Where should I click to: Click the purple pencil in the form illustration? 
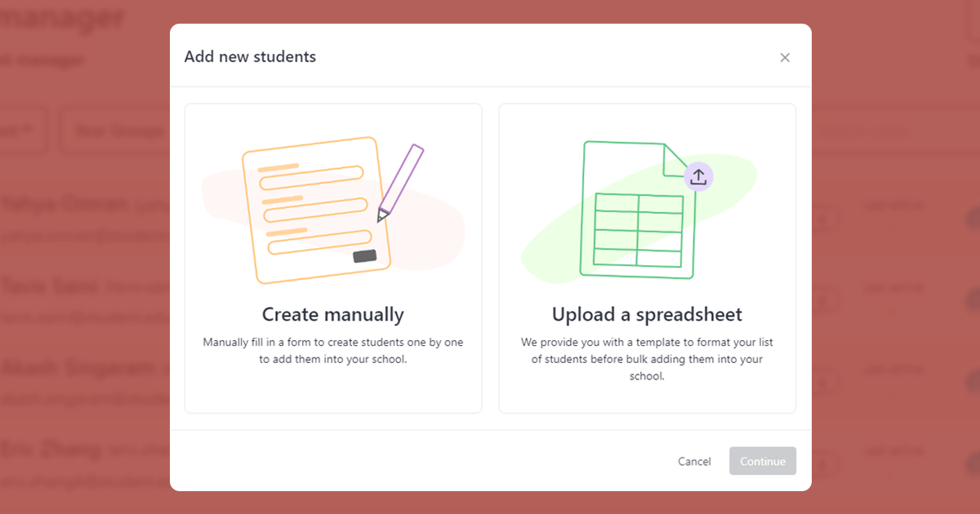(401, 183)
